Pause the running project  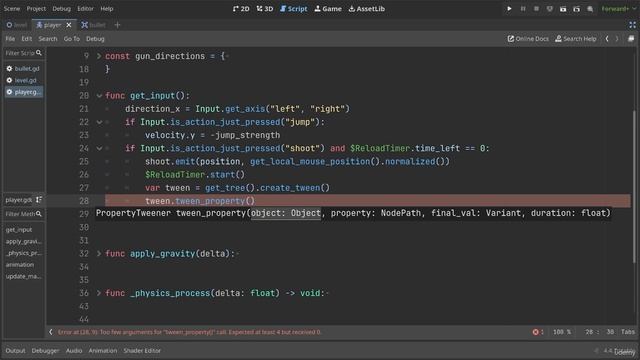pos(522,9)
